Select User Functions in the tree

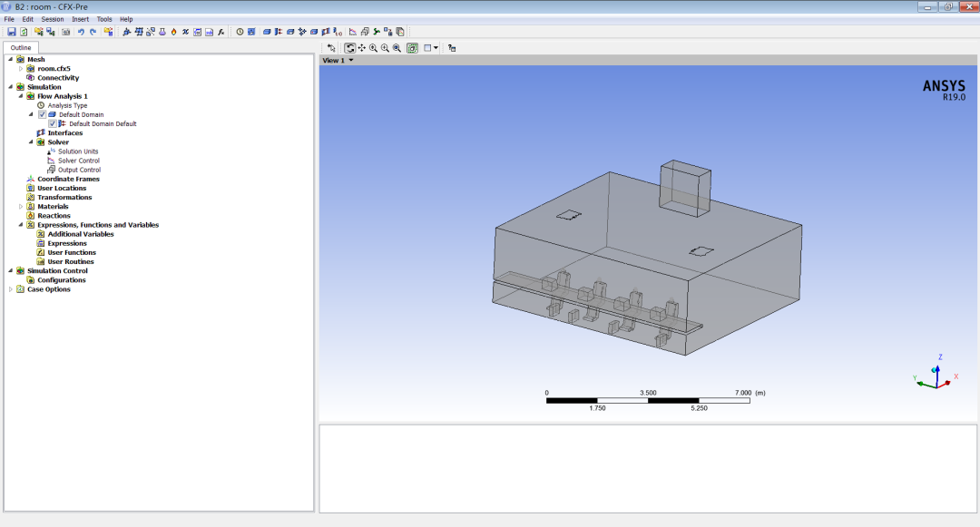click(72, 252)
